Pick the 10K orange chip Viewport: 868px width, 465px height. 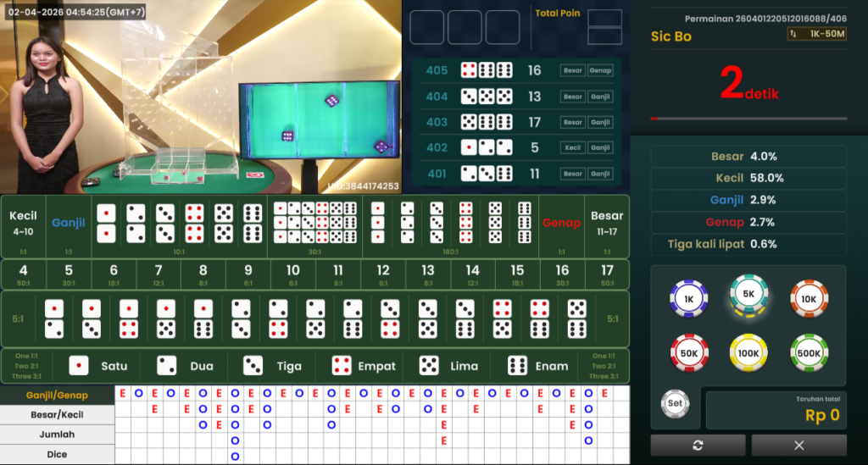pos(809,298)
